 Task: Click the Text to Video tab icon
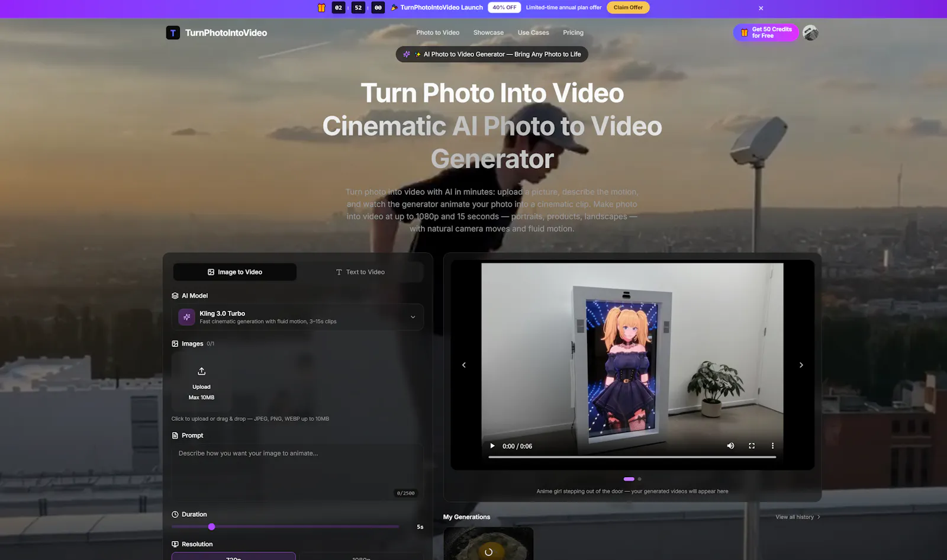tap(339, 272)
